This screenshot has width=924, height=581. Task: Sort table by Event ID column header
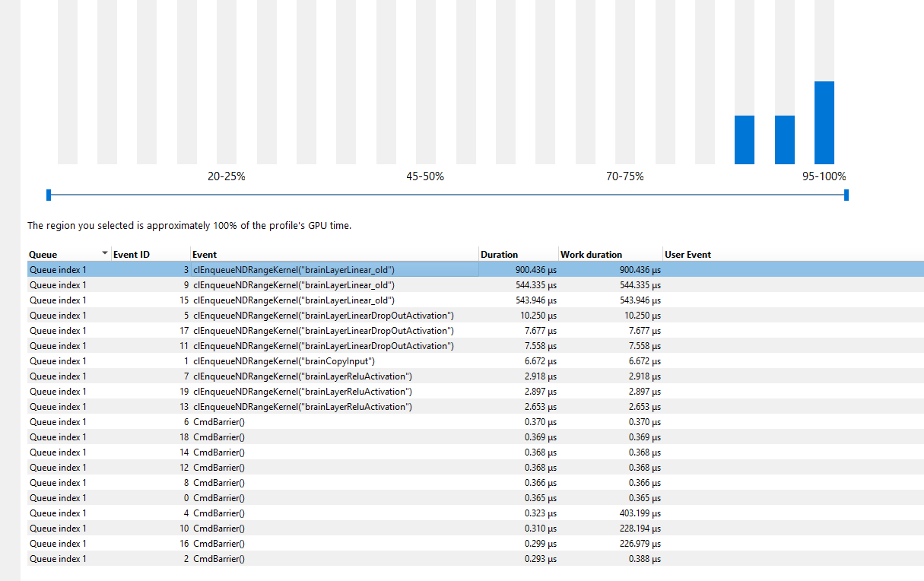[x=132, y=255]
